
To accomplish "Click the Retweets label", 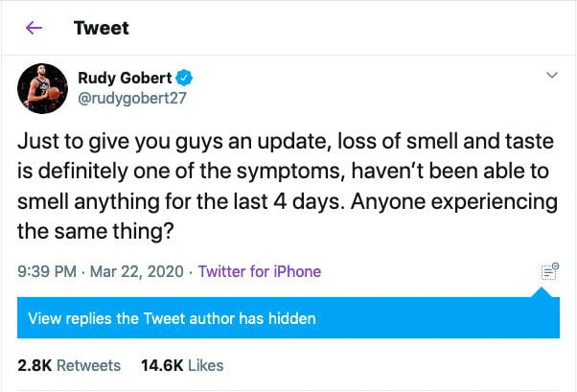I will 89,365.
